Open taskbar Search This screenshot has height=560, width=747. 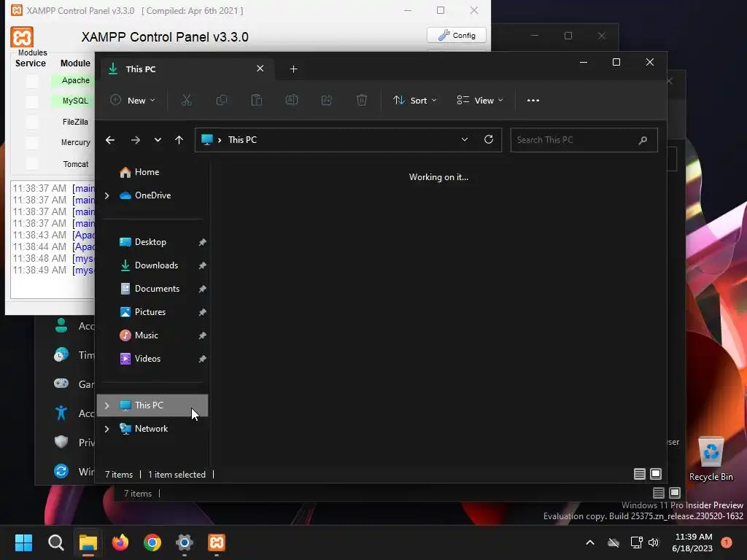(x=55, y=542)
